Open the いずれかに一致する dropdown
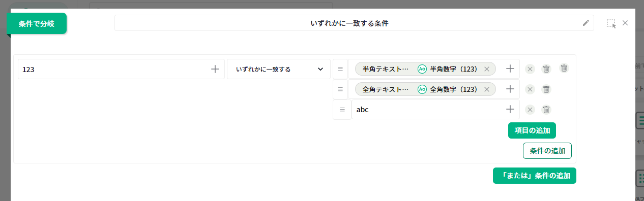The width and height of the screenshot is (644, 201). pyautogui.click(x=279, y=69)
